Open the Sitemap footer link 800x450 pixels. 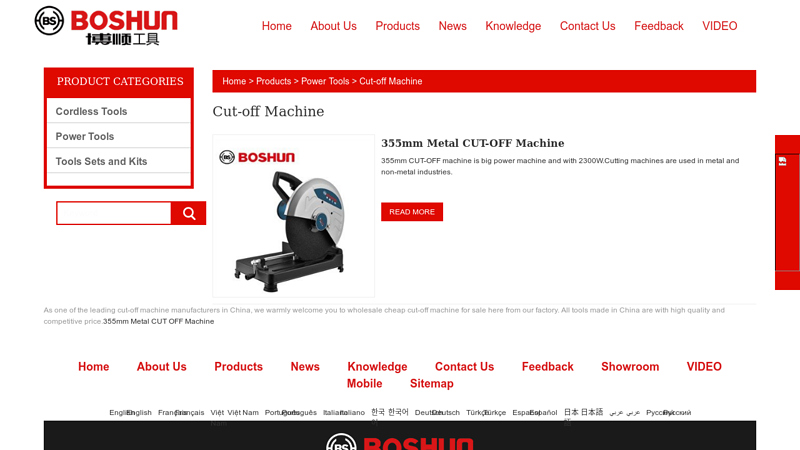point(432,384)
